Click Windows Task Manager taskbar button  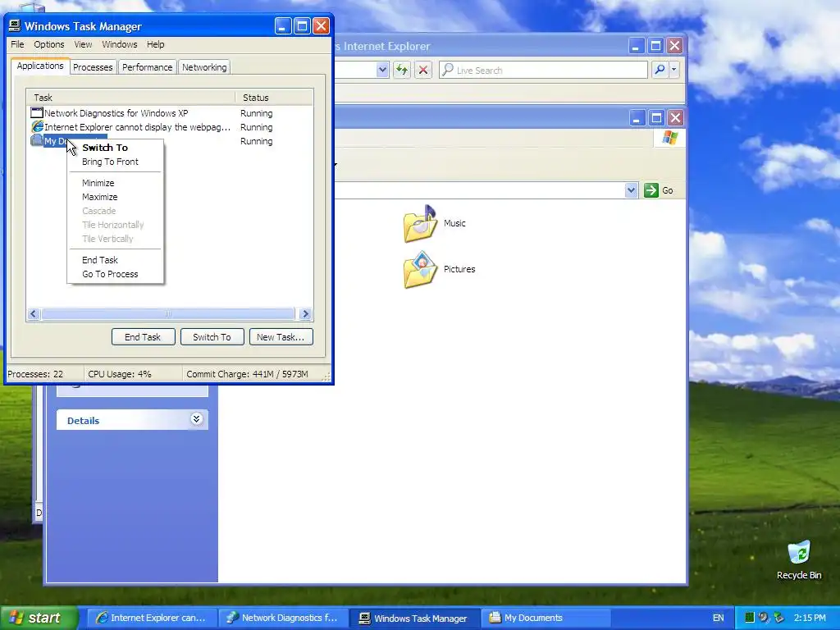(414, 618)
